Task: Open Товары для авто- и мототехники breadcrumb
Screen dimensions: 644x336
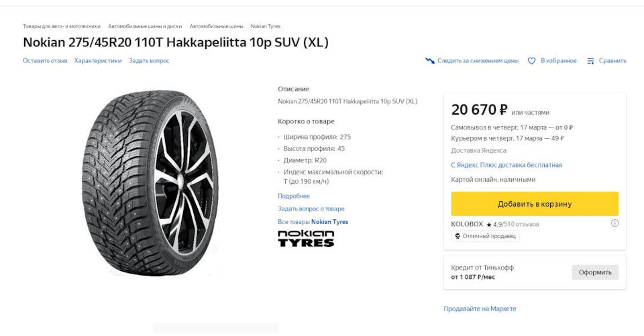Action: pos(62,26)
